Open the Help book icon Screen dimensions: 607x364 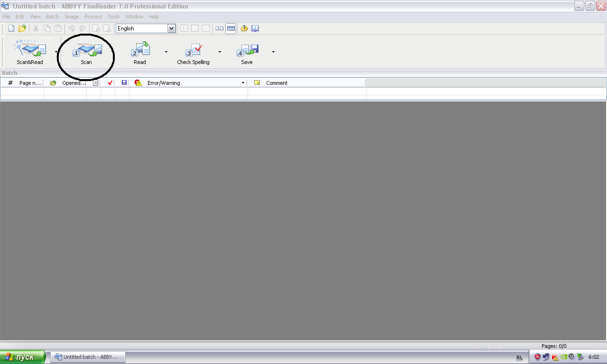click(x=255, y=28)
